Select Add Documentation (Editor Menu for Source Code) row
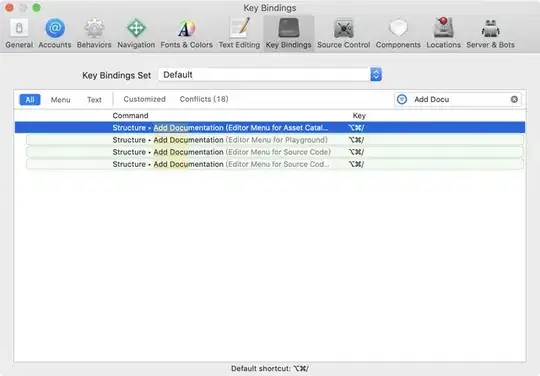The height and width of the screenshot is (376, 540). coord(275,152)
